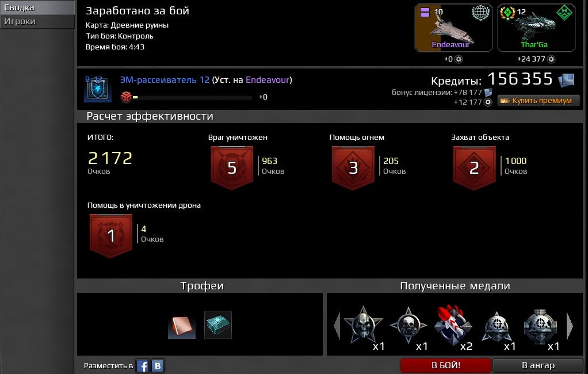Click the red cube experience icon
588x374 pixels.
(127, 97)
